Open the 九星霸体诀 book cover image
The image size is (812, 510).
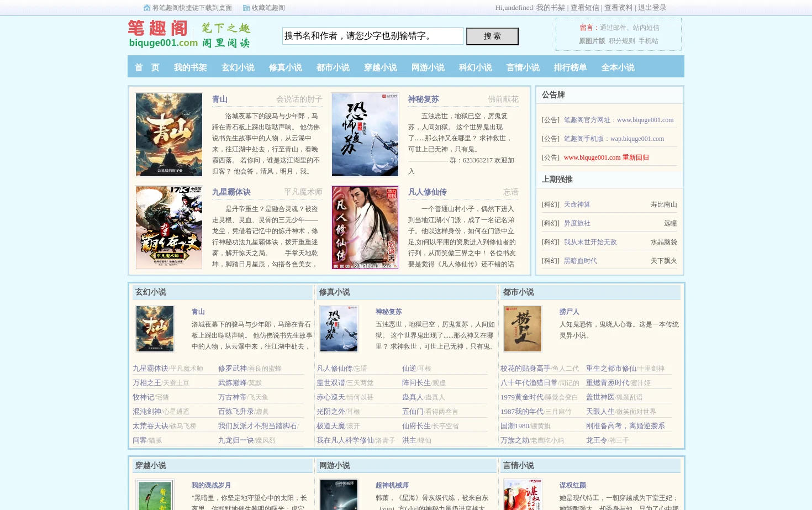(x=169, y=228)
